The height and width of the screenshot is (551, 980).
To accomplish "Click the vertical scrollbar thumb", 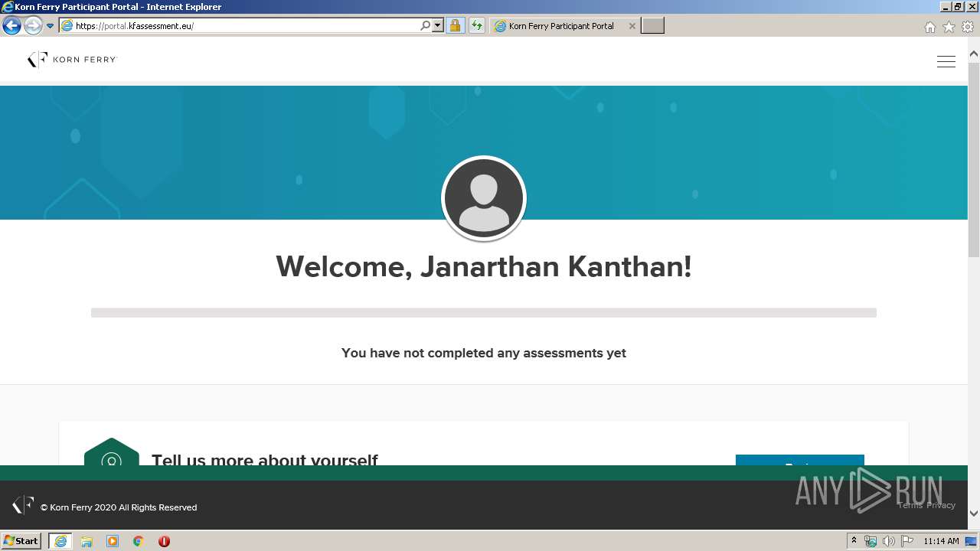I will click(x=974, y=160).
